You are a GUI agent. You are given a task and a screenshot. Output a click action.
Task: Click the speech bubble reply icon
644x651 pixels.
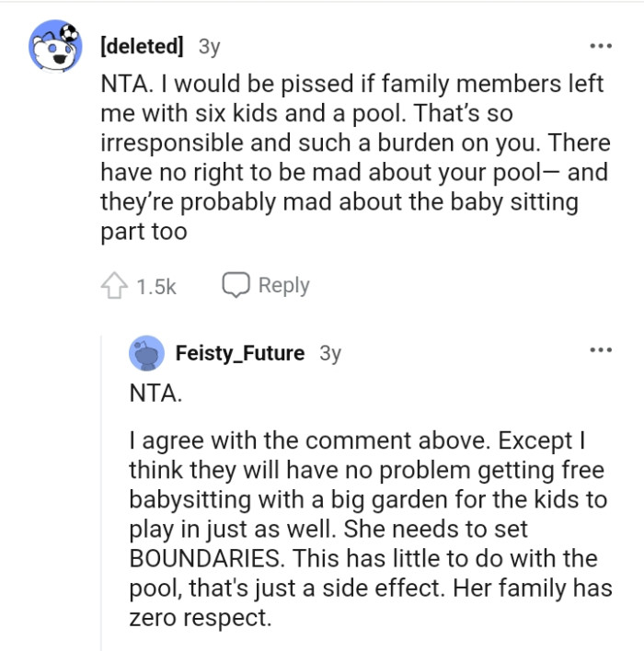pos(236,286)
